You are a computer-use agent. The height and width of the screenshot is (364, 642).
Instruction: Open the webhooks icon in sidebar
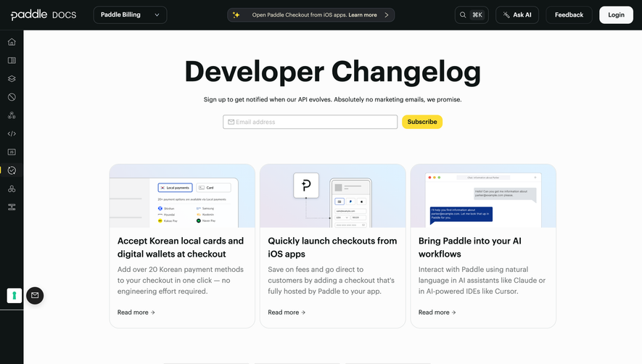[12, 115]
